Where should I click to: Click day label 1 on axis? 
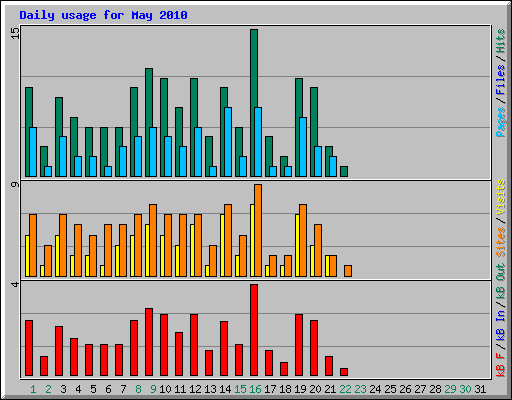coord(33,389)
